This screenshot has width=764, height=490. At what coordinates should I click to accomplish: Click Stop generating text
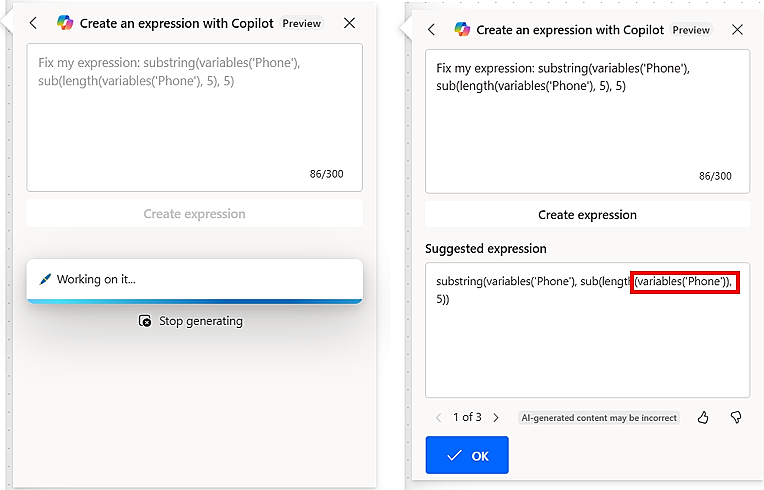[200, 321]
